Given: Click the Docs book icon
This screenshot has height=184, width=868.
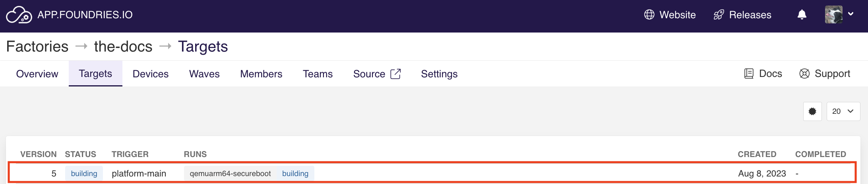Looking at the screenshot, I should (x=749, y=74).
